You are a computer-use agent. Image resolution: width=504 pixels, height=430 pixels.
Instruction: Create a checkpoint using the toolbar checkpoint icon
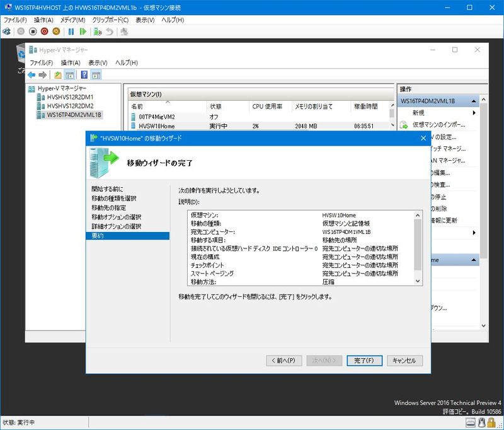[98, 32]
